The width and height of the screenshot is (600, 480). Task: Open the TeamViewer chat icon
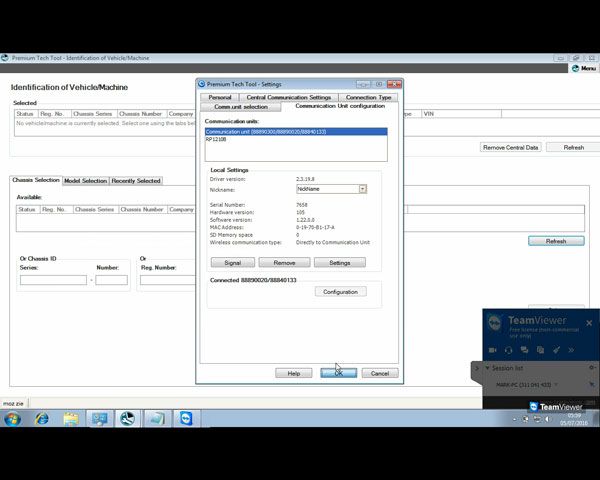point(525,350)
